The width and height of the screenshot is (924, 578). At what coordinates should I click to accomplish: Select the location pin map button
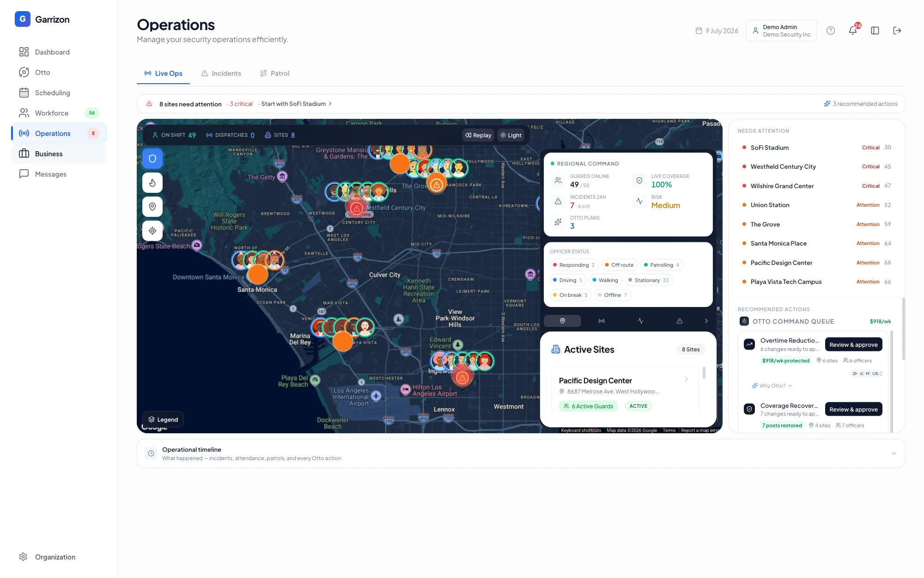click(x=152, y=207)
